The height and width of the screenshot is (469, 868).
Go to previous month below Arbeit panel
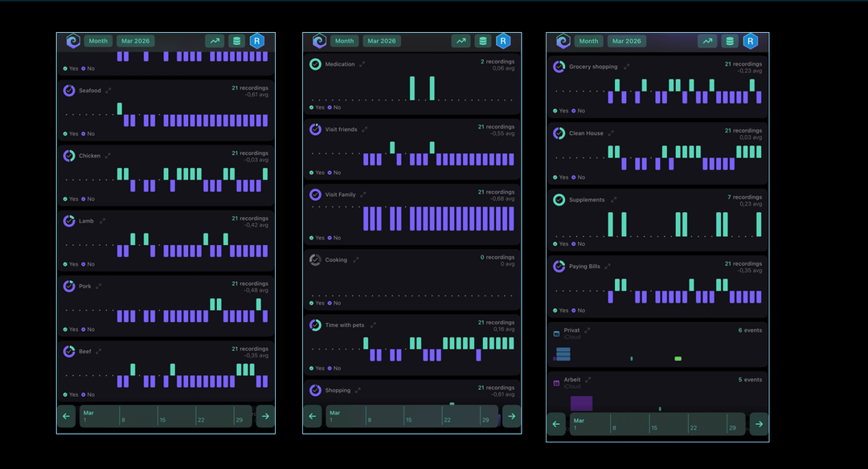[556, 424]
